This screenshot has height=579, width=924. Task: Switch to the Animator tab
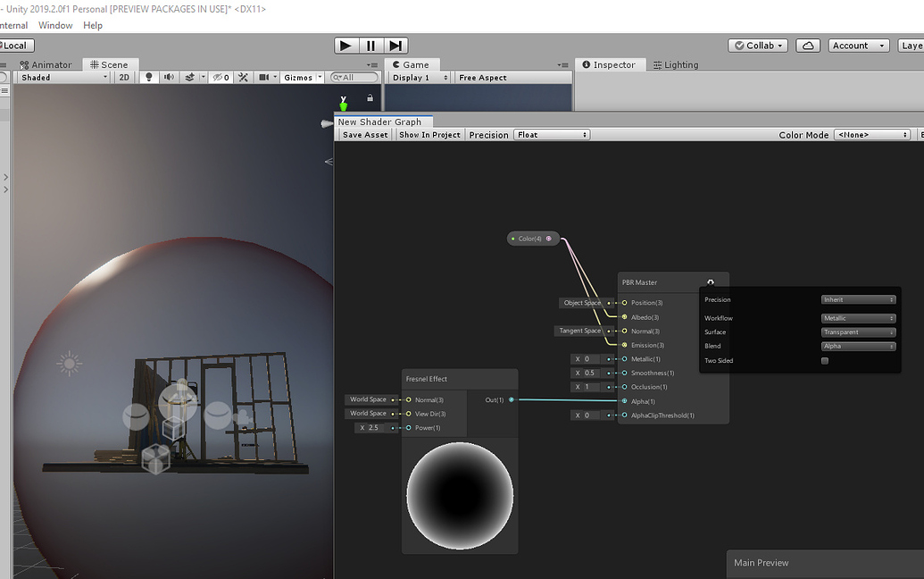46,65
